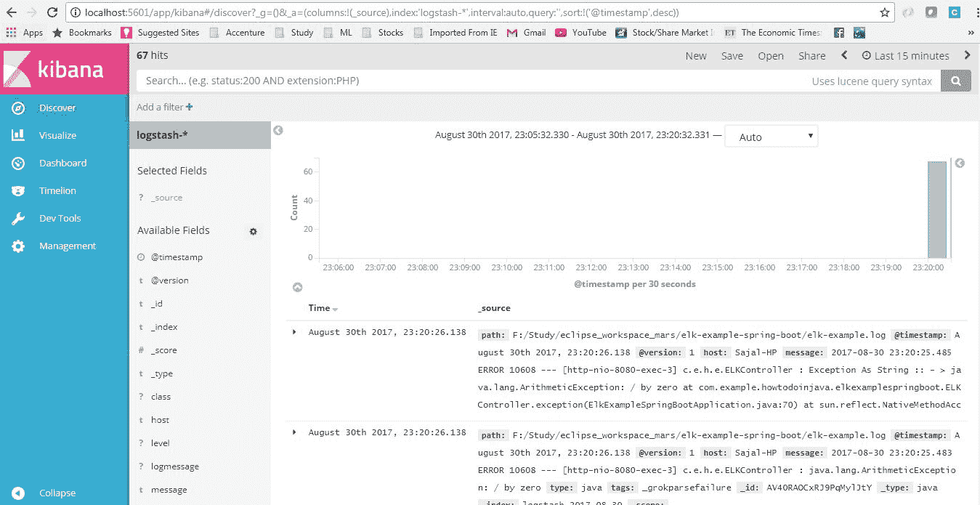Click the _source selected field
This screenshot has height=505, width=980.
click(166, 198)
